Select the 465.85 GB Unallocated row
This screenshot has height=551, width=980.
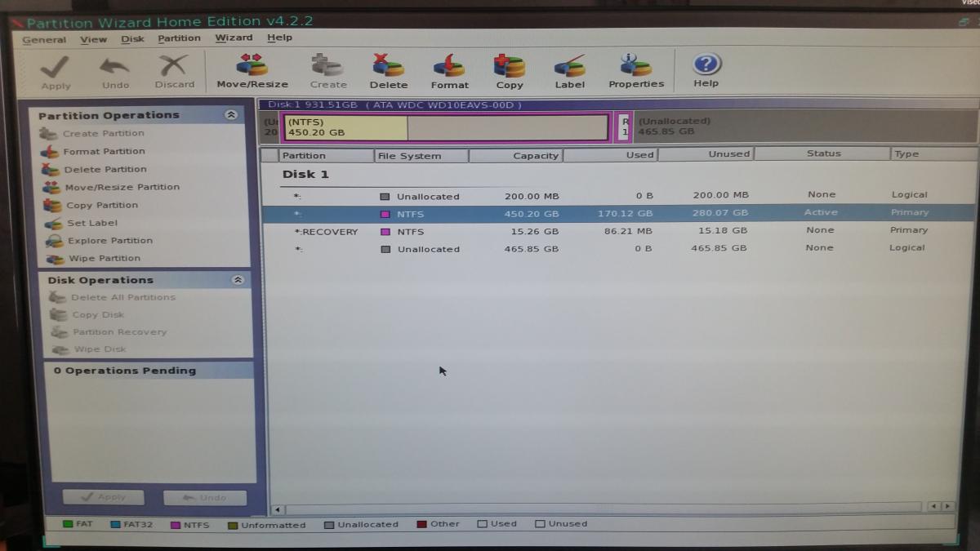[621, 248]
